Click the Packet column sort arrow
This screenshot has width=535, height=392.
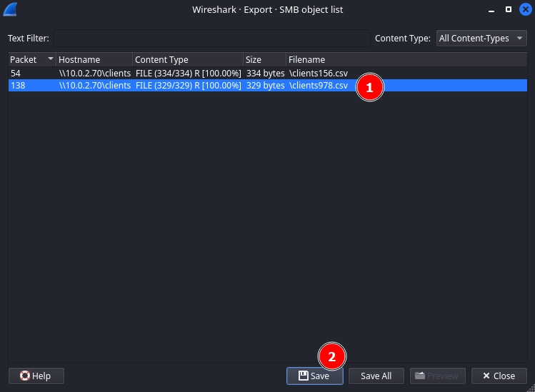point(50,60)
